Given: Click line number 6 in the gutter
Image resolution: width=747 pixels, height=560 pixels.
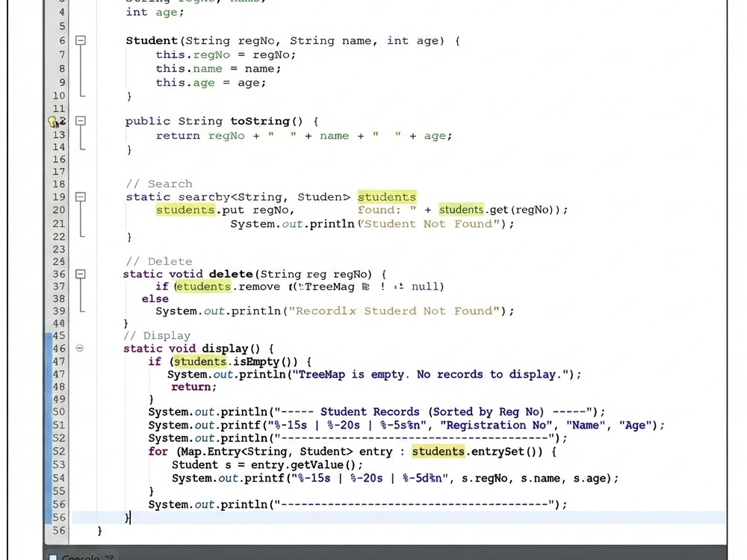Looking at the screenshot, I should pyautogui.click(x=62, y=40).
